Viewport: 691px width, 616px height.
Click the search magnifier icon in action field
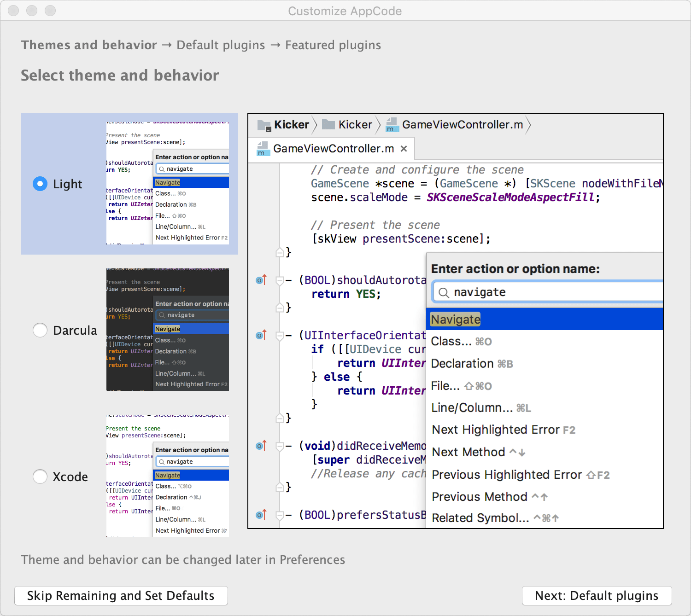point(444,292)
